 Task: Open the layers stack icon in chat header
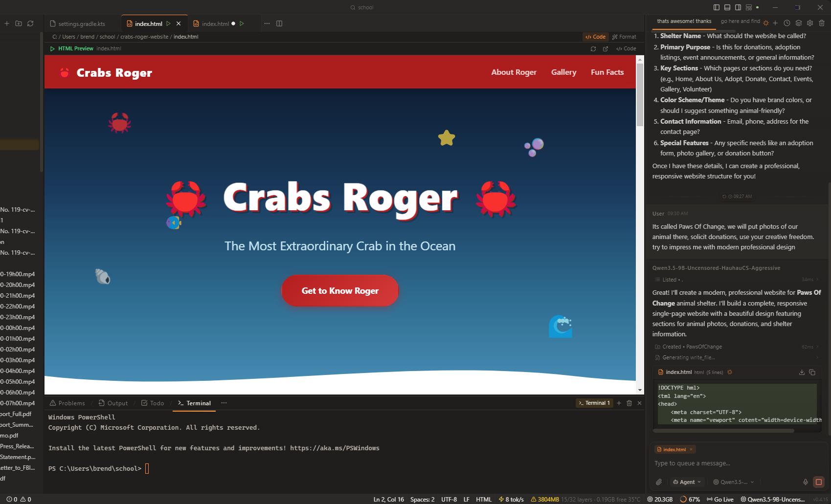tap(799, 23)
